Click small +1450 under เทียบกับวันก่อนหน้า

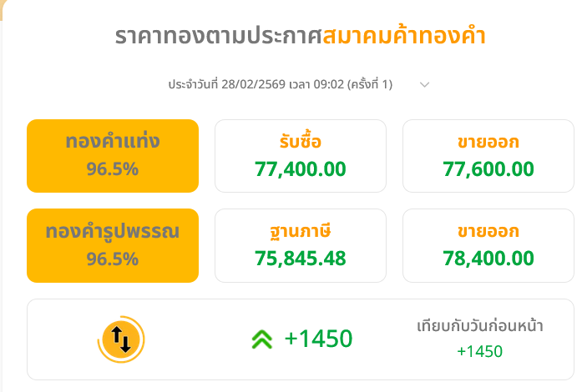pos(479,351)
